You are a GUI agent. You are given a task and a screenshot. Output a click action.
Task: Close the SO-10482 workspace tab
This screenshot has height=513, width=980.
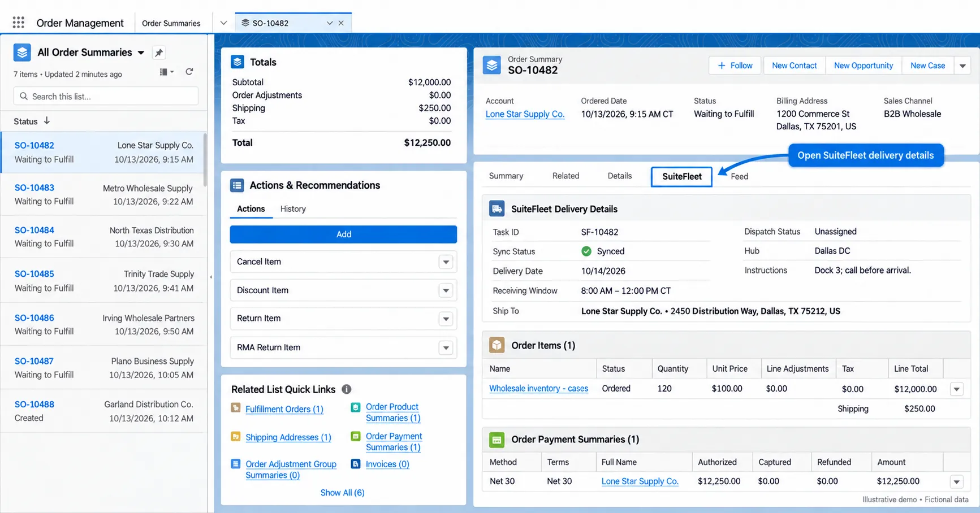point(341,23)
